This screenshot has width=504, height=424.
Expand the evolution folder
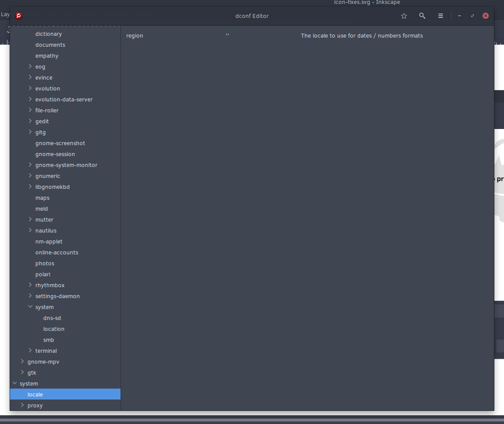[30, 88]
